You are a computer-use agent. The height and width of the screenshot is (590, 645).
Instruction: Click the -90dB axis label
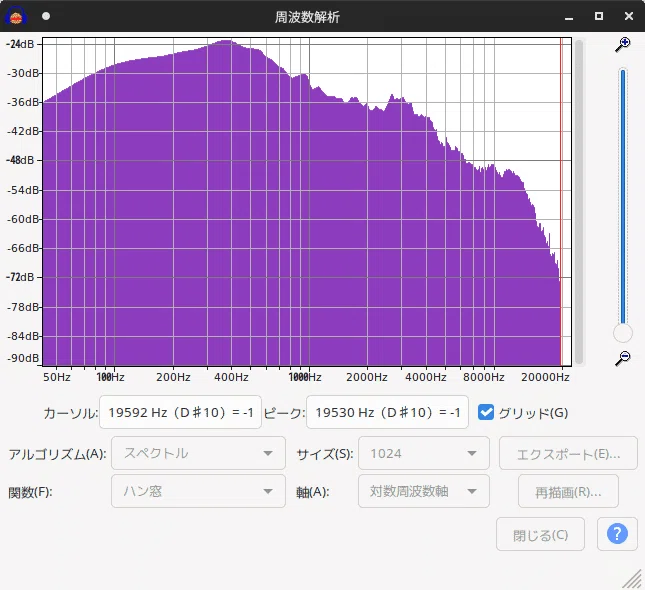(x=23, y=358)
